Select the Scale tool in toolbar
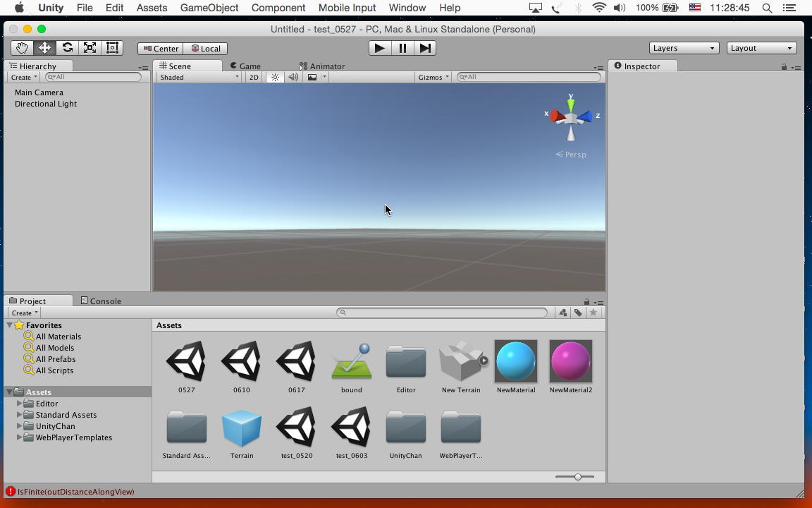812x508 pixels. coord(90,48)
